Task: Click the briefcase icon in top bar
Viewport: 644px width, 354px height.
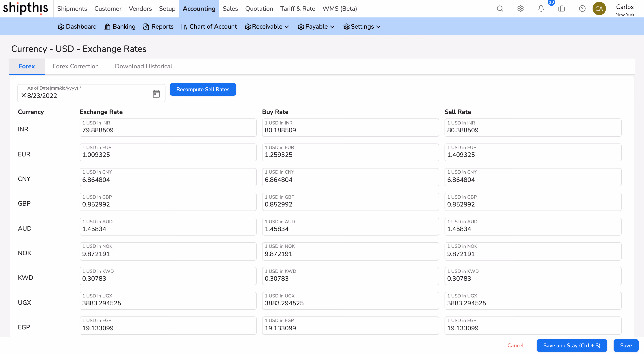Action: [x=561, y=8]
